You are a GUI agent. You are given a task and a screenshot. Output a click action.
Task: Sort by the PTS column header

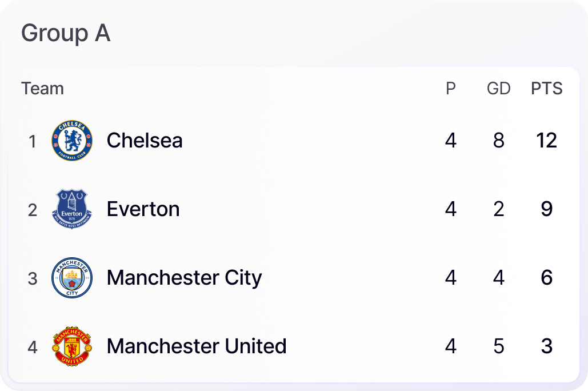[x=546, y=89]
